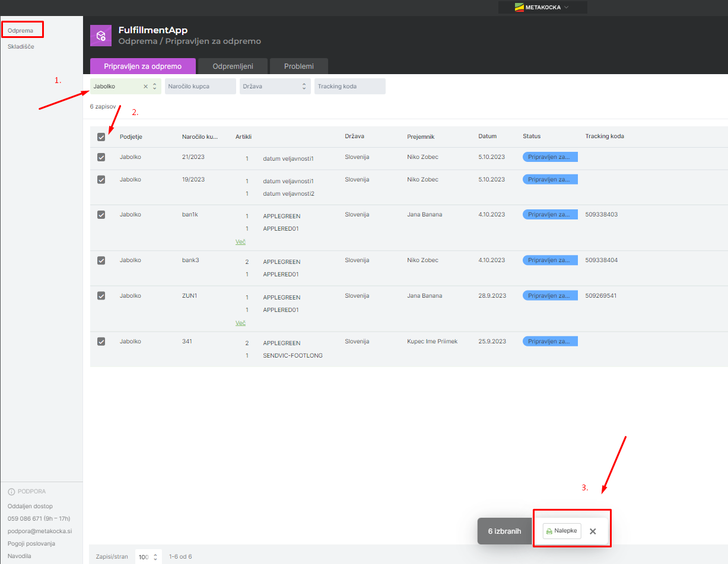728x564 pixels.
Task: Open the Jabolko company filter dropdown
Action: 154,87
